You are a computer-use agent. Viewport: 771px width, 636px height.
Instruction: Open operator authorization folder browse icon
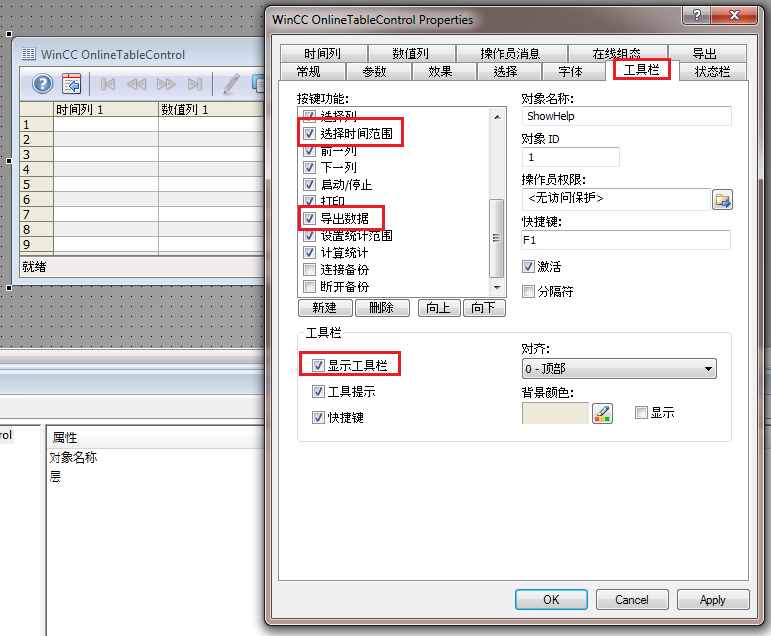point(722,200)
